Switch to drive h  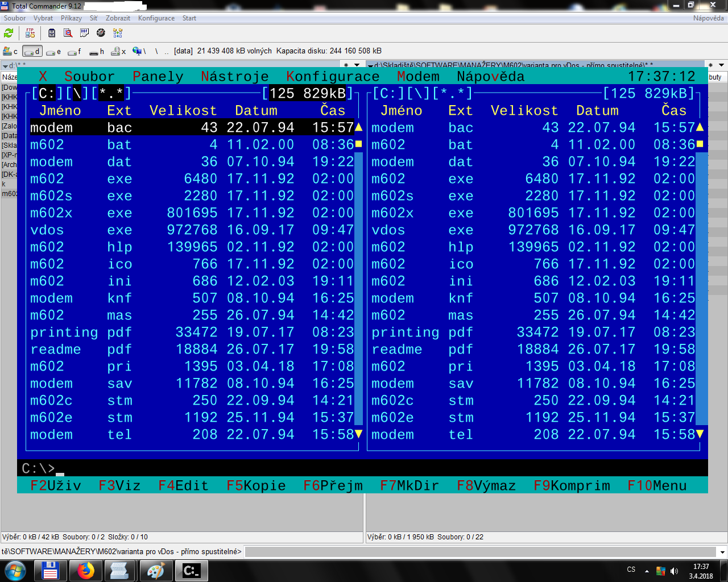pos(97,51)
